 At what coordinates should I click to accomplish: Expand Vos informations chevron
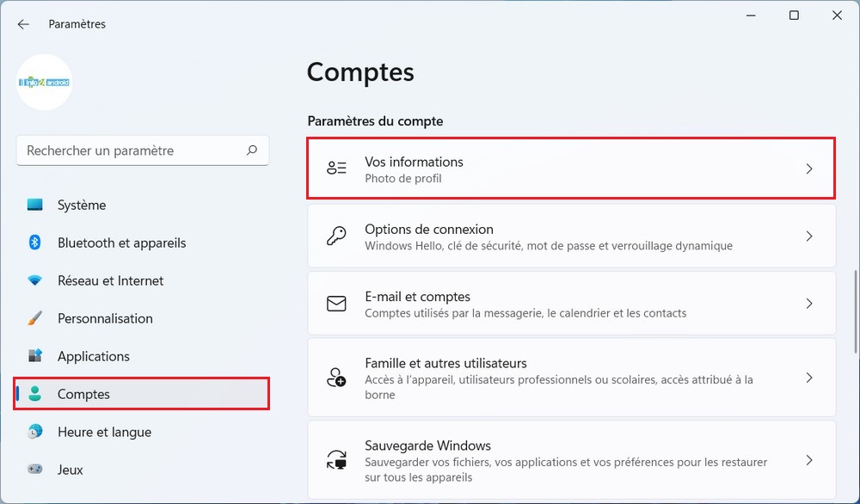coord(809,169)
